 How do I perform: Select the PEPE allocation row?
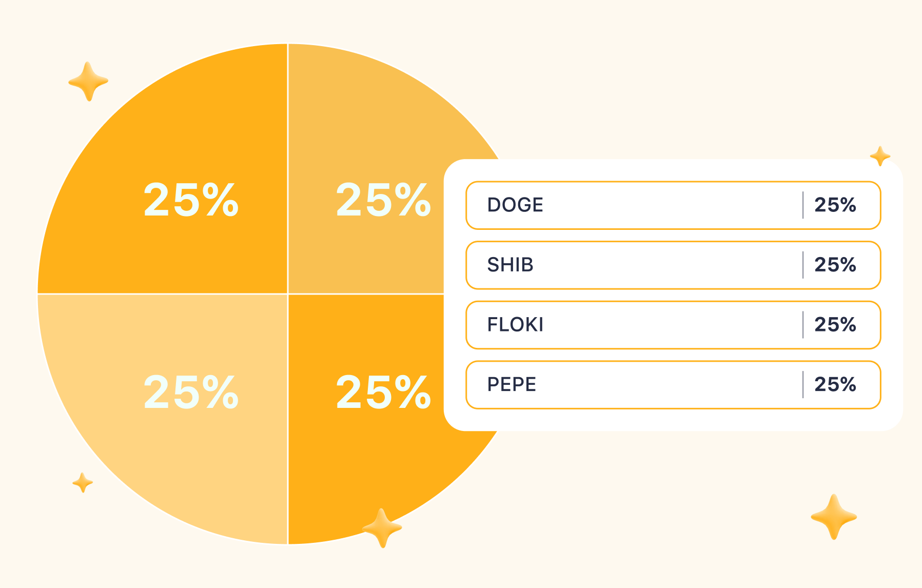[673, 385]
